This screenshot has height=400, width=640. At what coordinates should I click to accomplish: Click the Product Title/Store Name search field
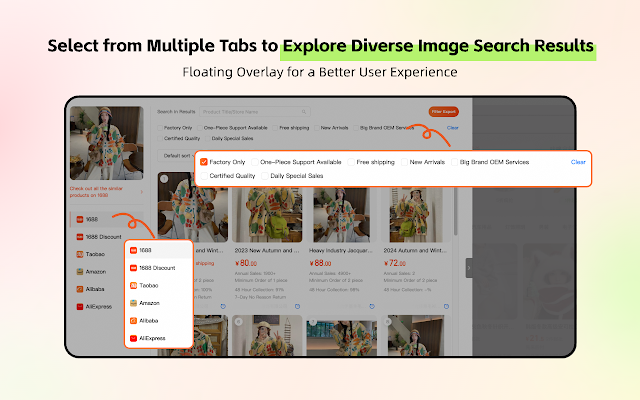pos(255,111)
